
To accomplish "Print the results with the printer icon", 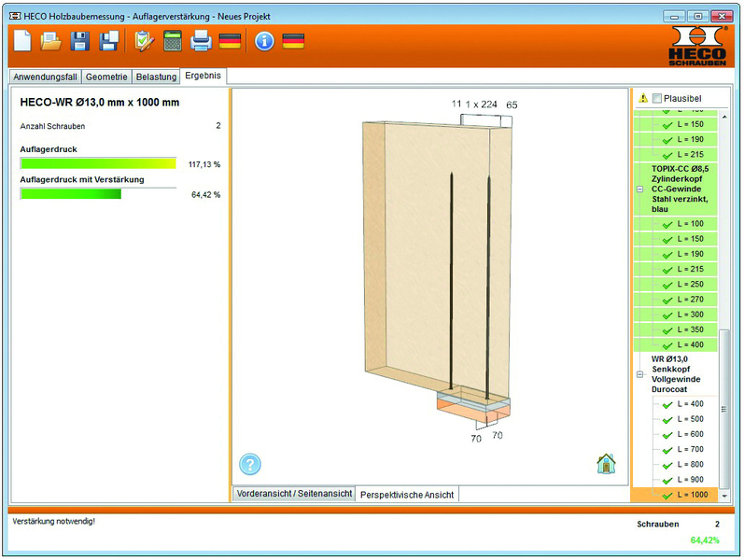I will [x=201, y=41].
